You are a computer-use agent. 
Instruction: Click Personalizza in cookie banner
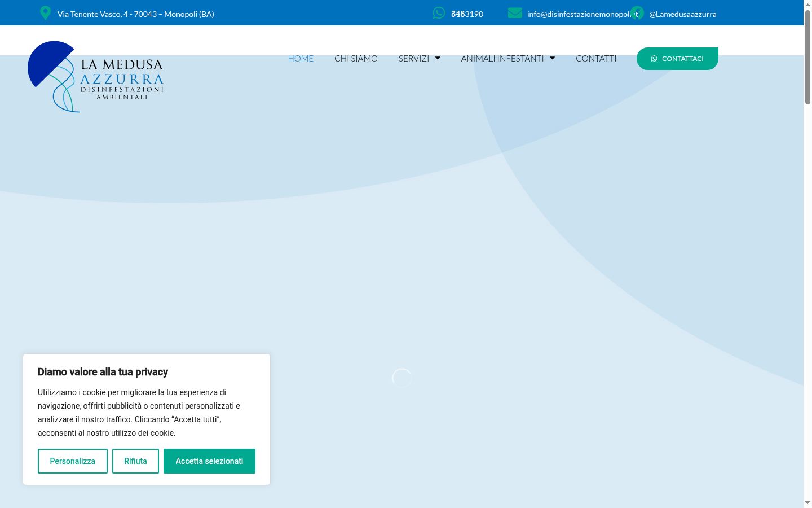point(73,461)
